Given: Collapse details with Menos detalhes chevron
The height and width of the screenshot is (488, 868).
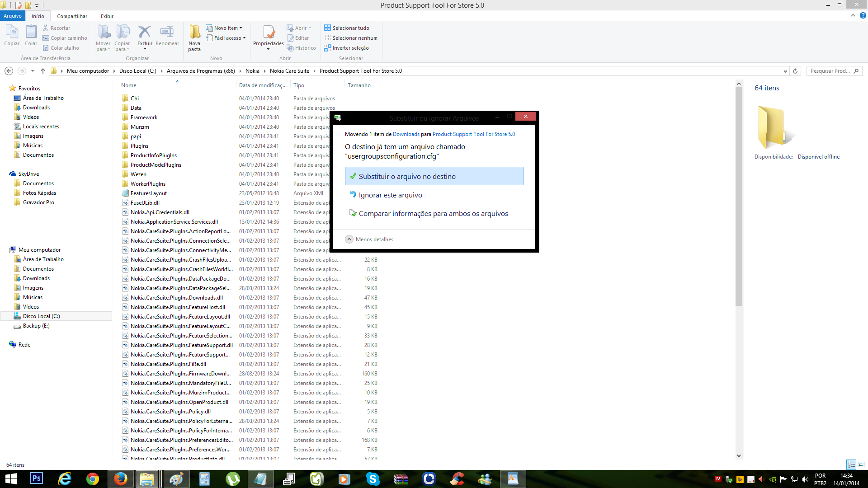Looking at the screenshot, I should pyautogui.click(x=349, y=239).
